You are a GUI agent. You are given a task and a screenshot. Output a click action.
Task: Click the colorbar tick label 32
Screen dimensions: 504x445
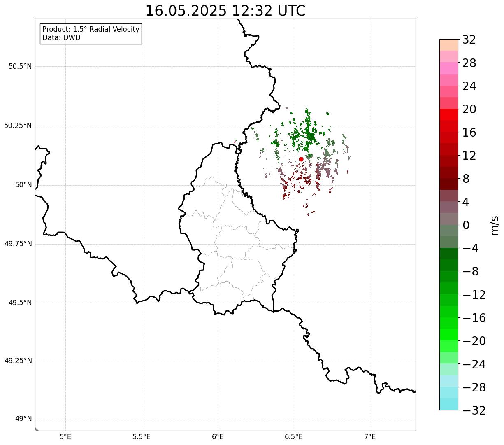tap(469, 40)
